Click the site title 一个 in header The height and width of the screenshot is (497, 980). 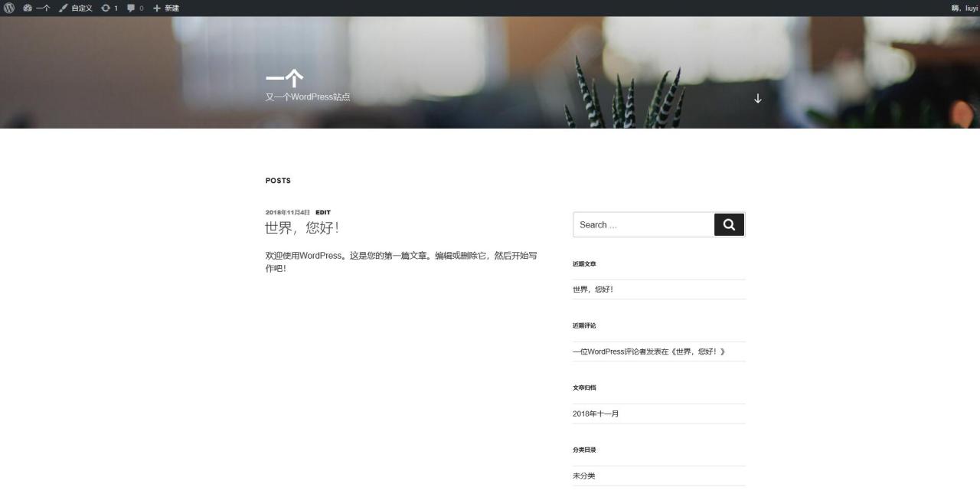pyautogui.click(x=285, y=78)
